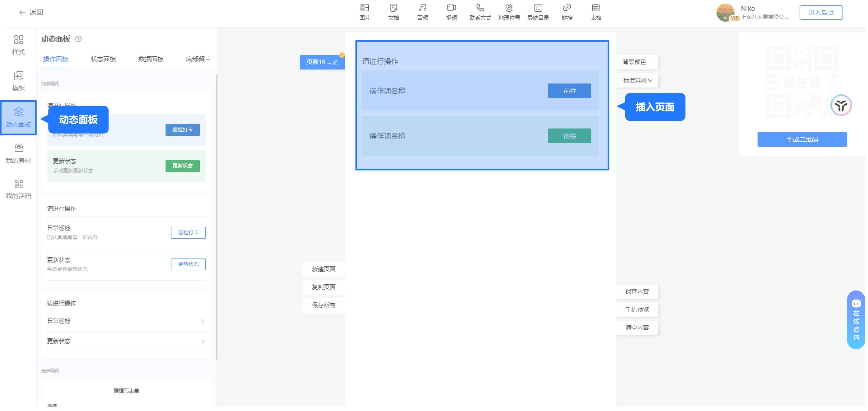Go back with the 返回 arrow

(x=31, y=12)
